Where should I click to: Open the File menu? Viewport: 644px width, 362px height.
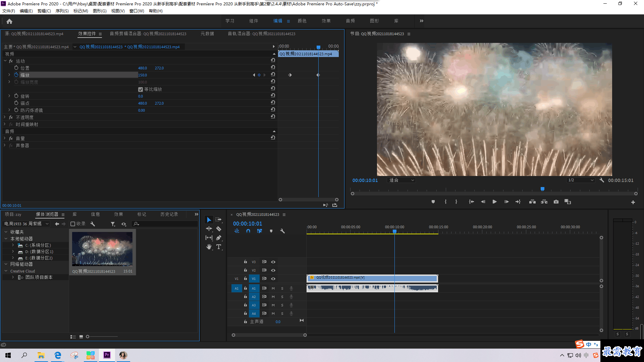(9, 11)
